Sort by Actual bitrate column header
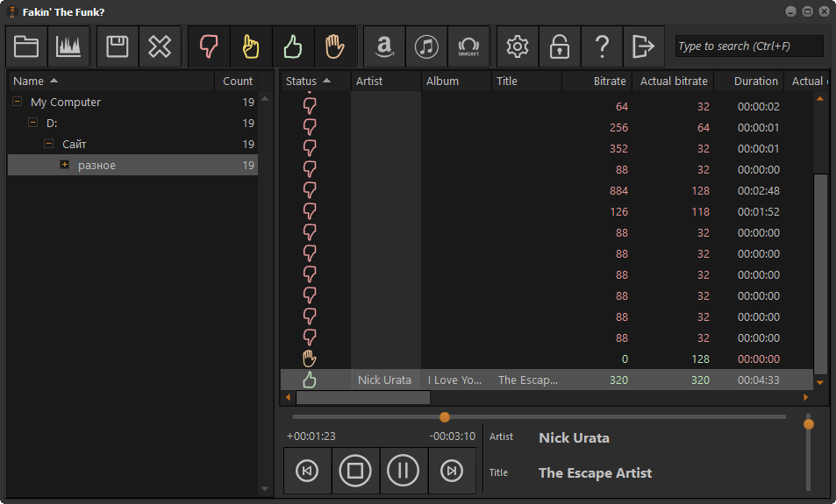Image resolution: width=836 pixels, height=504 pixels. pyautogui.click(x=673, y=81)
